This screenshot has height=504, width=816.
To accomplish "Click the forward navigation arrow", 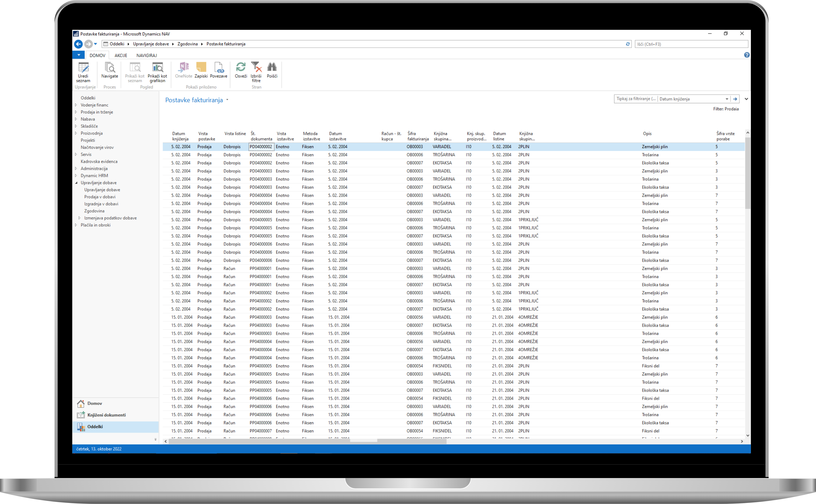I will point(88,44).
